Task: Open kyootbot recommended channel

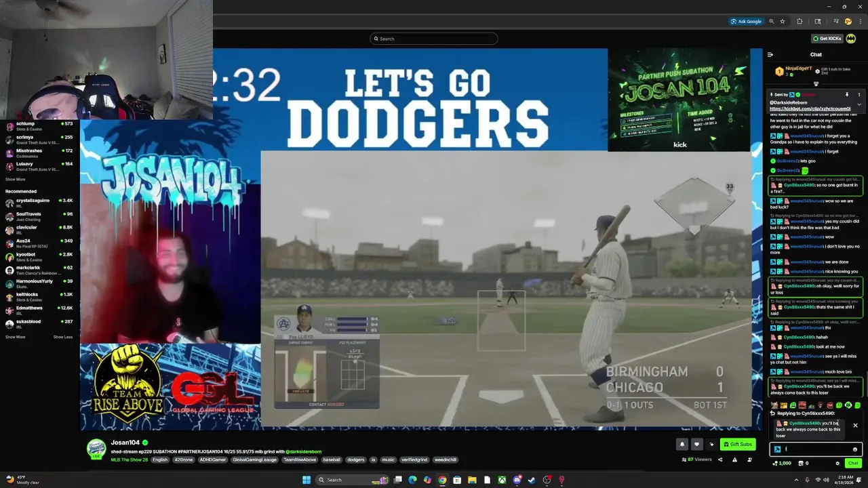Action: click(x=38, y=256)
